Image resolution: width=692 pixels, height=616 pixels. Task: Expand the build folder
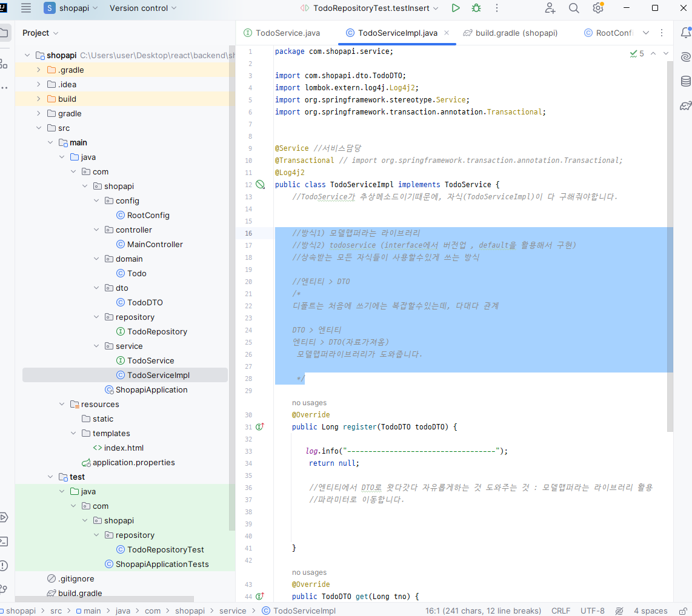[38, 99]
